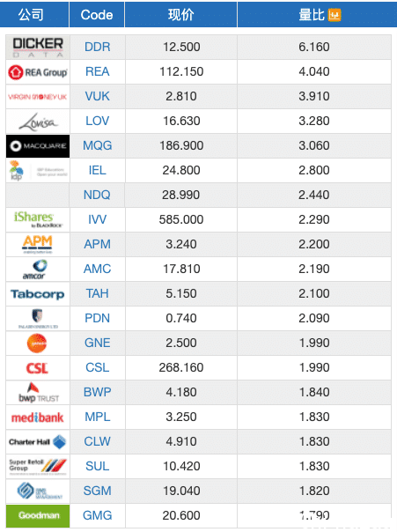This screenshot has width=397, height=532.
Task: Sort by the 现价 column header
Action: click(181, 14)
